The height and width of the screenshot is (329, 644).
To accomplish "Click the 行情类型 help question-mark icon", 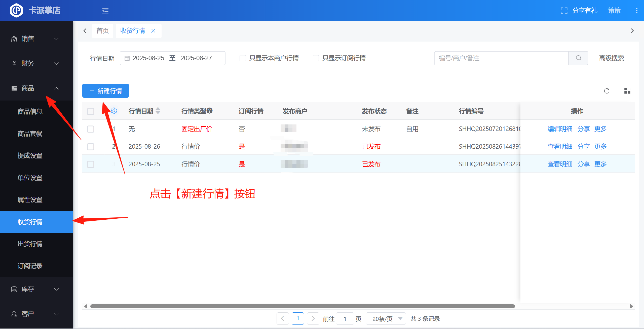I will 210,111.
